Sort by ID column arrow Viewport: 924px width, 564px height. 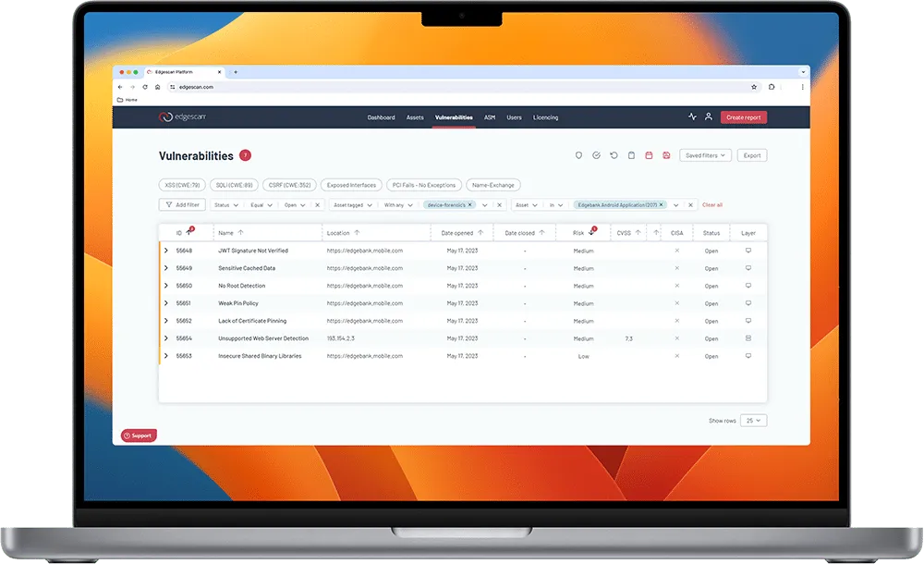point(189,232)
